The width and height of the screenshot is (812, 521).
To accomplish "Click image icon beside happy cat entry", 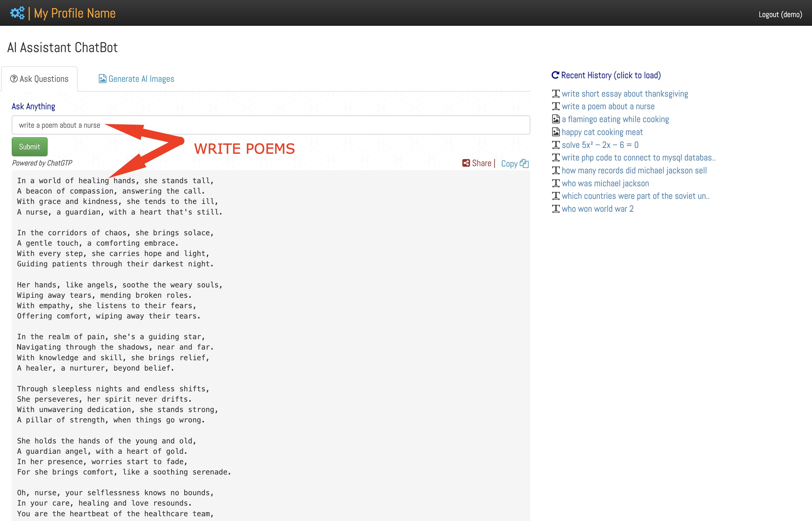I will click(x=556, y=132).
